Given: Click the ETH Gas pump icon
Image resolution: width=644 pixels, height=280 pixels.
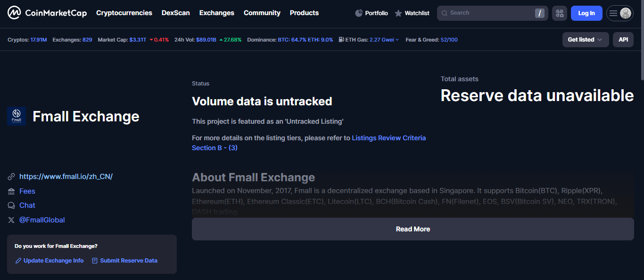Looking at the screenshot, I should coord(340,39).
